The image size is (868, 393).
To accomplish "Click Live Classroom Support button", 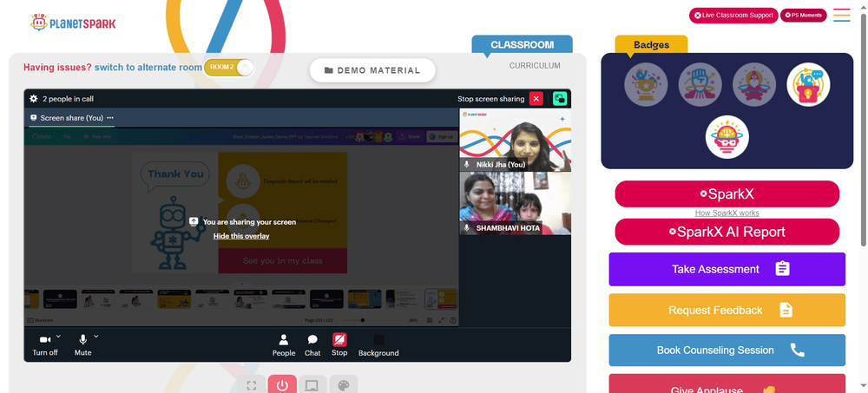I will 733,16.
